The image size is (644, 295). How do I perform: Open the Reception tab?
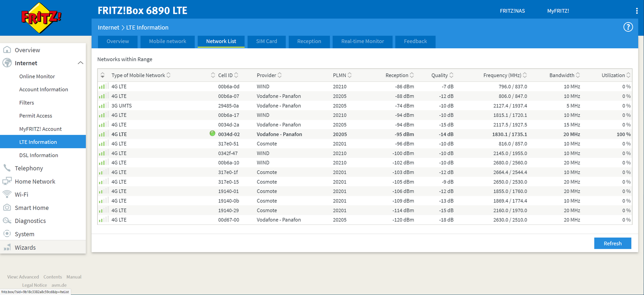[309, 41]
